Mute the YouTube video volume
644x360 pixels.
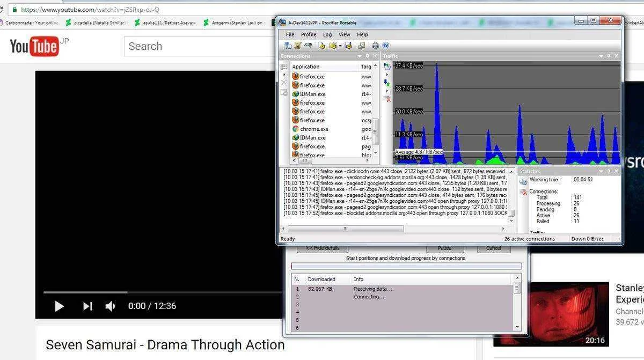[x=111, y=306]
